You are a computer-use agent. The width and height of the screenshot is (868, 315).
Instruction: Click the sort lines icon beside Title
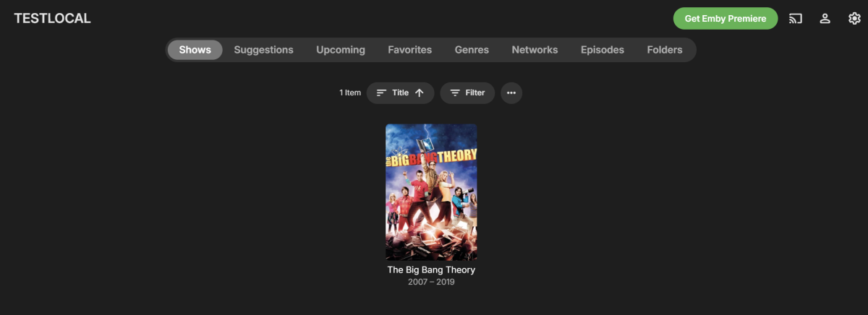(381, 92)
